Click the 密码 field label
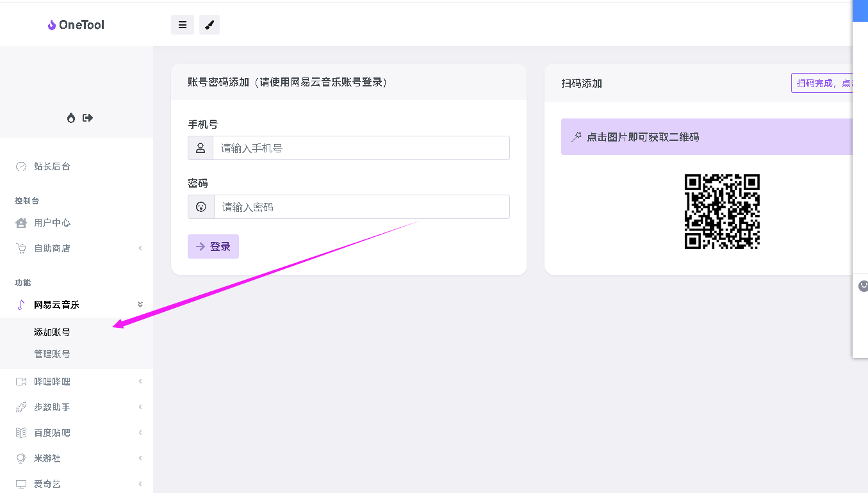This screenshot has width=868, height=493. (198, 183)
